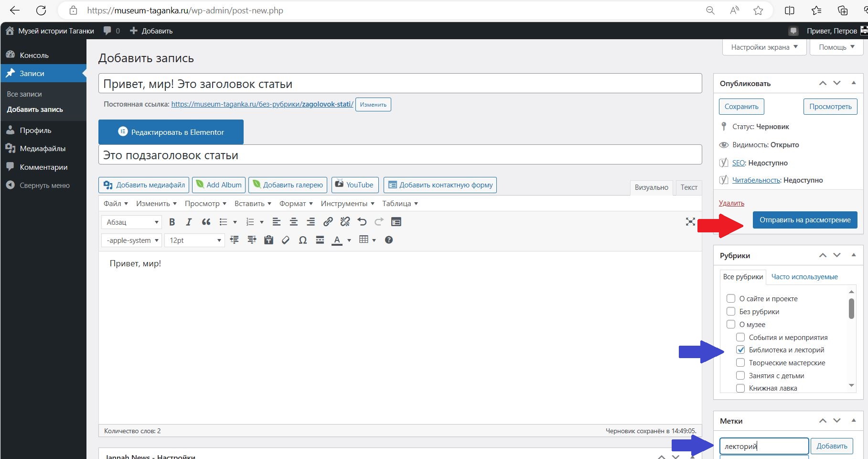The width and height of the screenshot is (868, 459).
Task: Check the 'О сайте и проекте' category
Action: pyautogui.click(x=730, y=299)
